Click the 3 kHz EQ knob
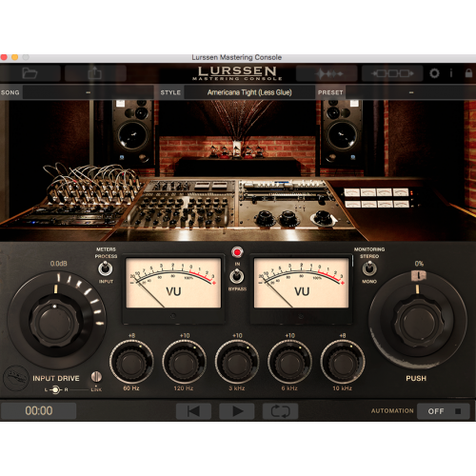476x476 pixels. (237, 362)
